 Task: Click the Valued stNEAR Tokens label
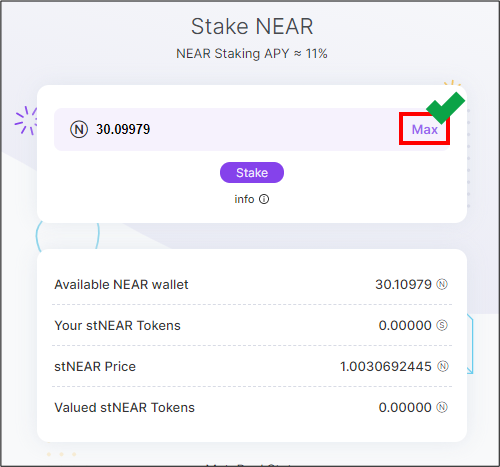pyautogui.click(x=124, y=407)
